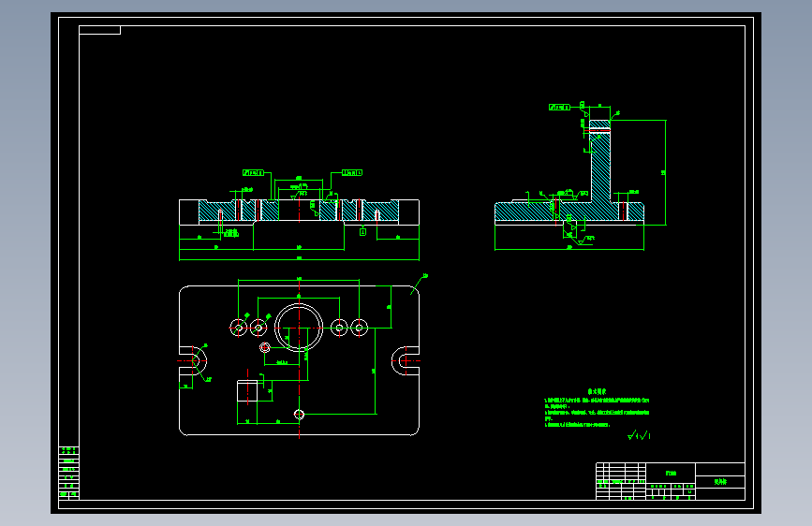
Task: Select the large center bore circle in plan view
Action: [x=299, y=328]
